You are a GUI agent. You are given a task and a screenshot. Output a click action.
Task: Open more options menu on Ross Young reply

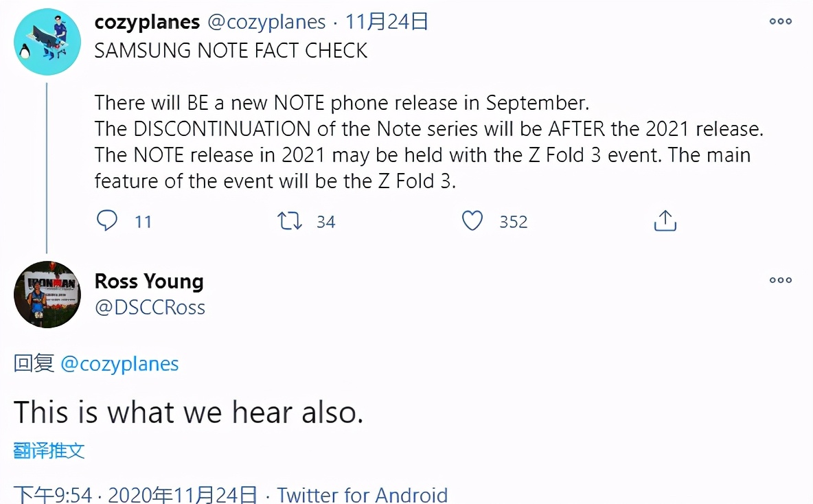point(780,280)
